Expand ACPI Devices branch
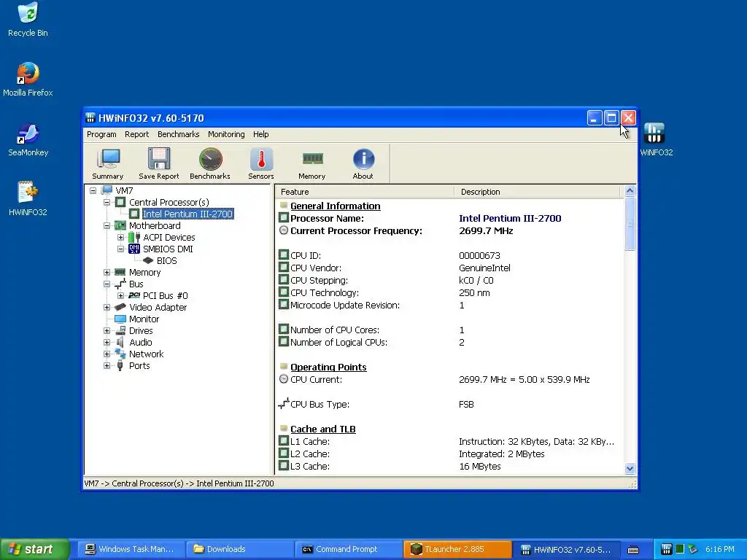 [x=120, y=237]
